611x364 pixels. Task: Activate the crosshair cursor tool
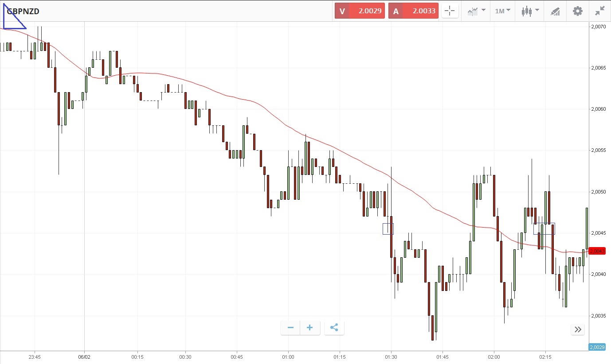[x=450, y=11]
